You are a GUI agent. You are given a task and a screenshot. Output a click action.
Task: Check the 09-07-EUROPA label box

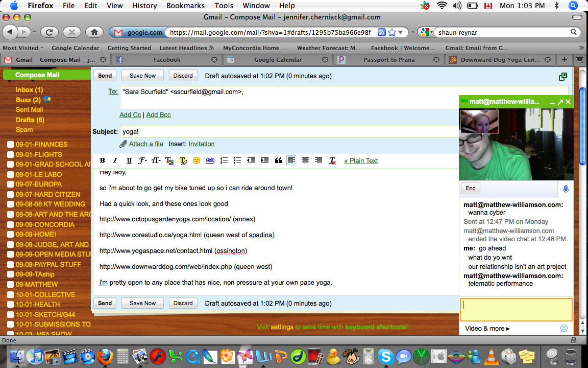click(11, 185)
